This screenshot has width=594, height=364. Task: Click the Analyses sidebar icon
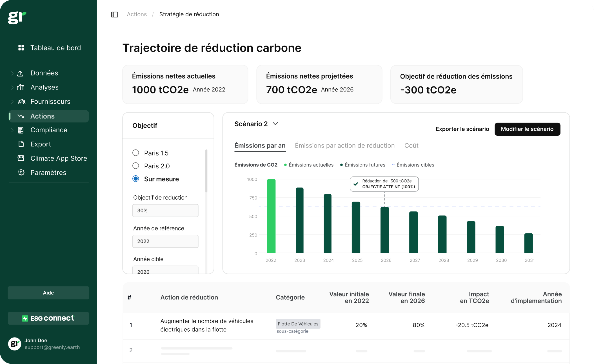pyautogui.click(x=22, y=87)
